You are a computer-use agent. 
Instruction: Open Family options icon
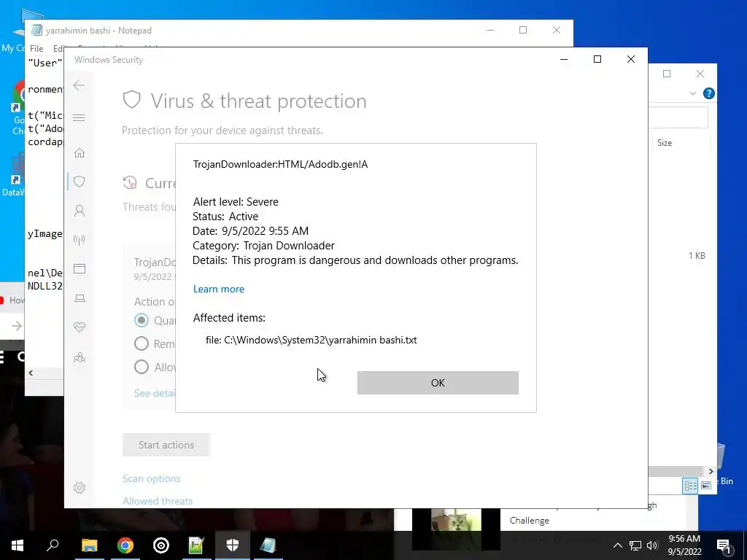click(x=80, y=357)
